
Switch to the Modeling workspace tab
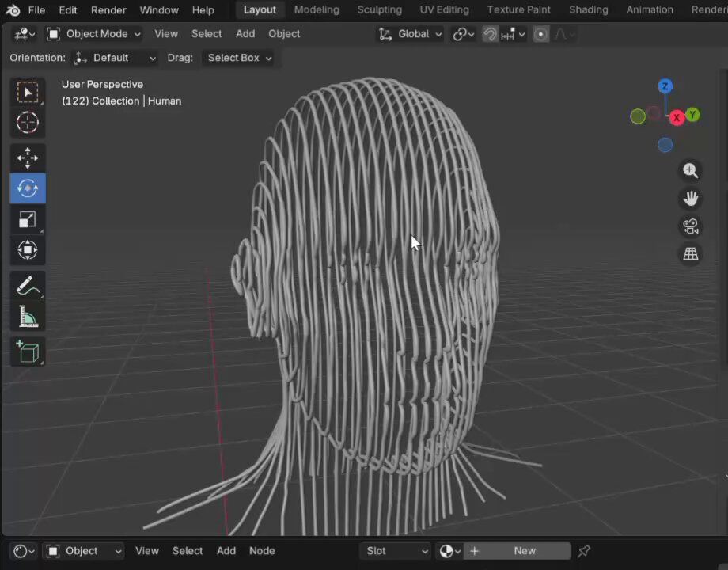317,9
